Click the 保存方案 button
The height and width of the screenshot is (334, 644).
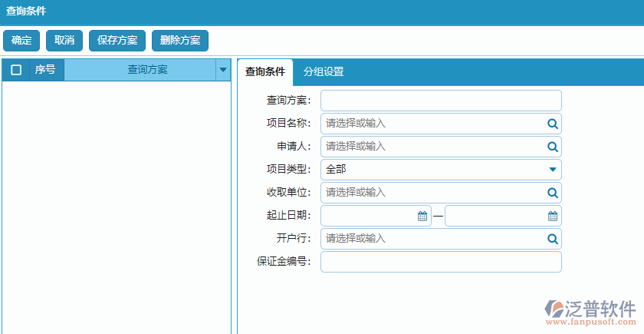pyautogui.click(x=117, y=41)
